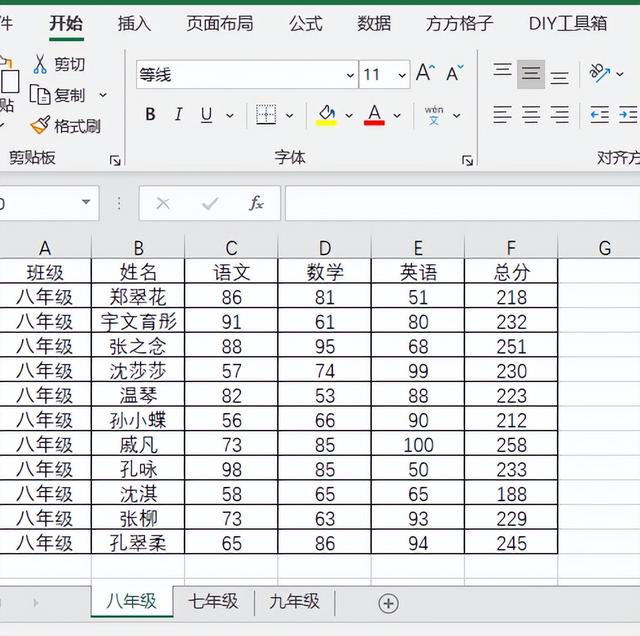Decrease indent
The image size is (640, 636).
click(x=600, y=115)
